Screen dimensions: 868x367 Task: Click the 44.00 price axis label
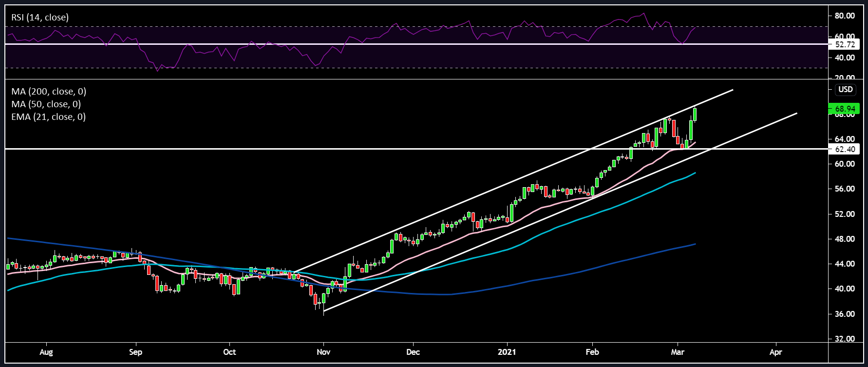coord(845,264)
